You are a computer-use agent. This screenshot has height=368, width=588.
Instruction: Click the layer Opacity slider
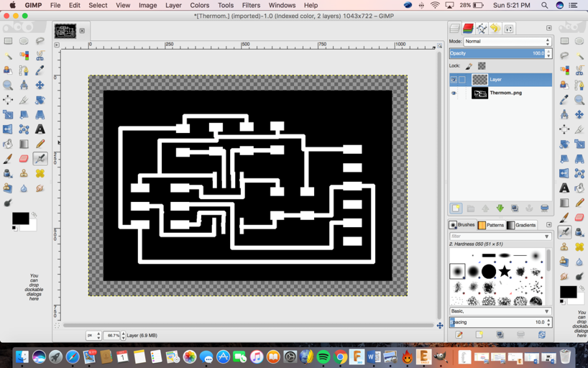click(497, 53)
